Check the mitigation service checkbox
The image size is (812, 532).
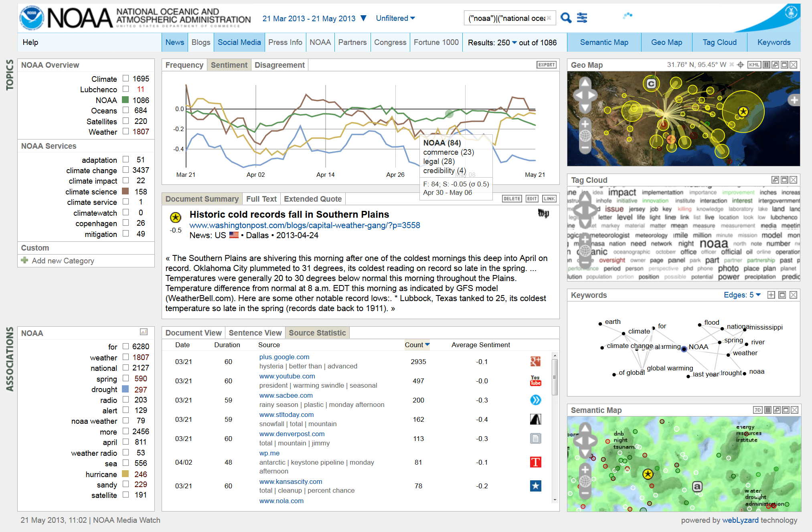point(126,233)
